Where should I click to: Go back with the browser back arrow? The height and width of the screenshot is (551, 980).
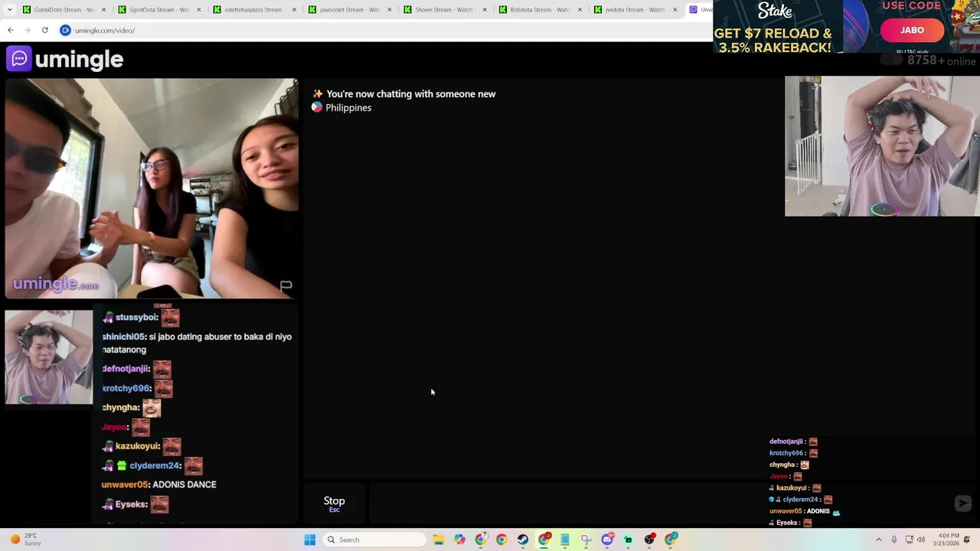(11, 30)
